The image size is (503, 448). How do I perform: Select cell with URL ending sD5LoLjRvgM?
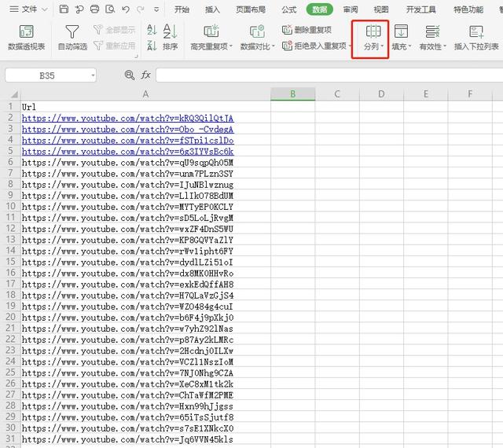pyautogui.click(x=145, y=218)
